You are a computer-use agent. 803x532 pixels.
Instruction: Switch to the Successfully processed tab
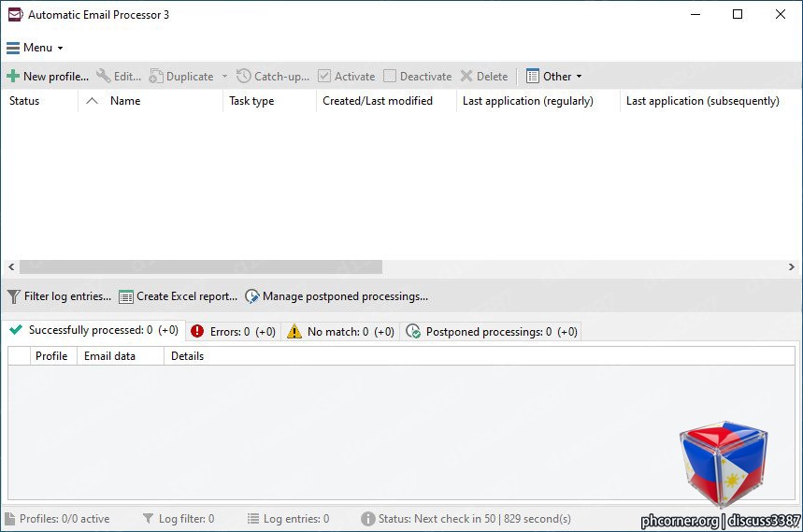click(94, 330)
